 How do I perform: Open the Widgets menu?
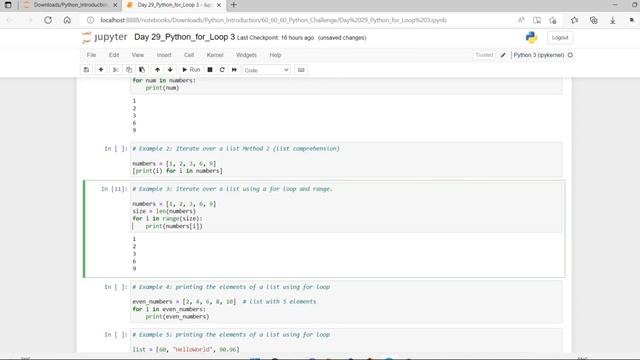(x=246, y=55)
